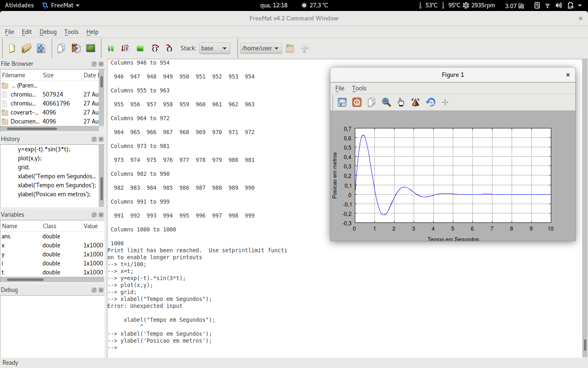Click the new file icon in main toolbar
Screen dimensions: 588x368
(12, 48)
